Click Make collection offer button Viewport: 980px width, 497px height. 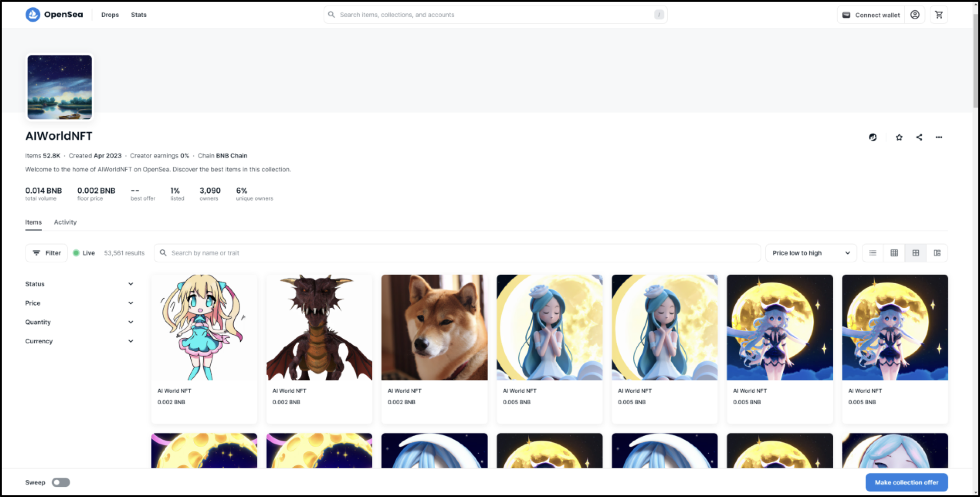[x=906, y=482]
